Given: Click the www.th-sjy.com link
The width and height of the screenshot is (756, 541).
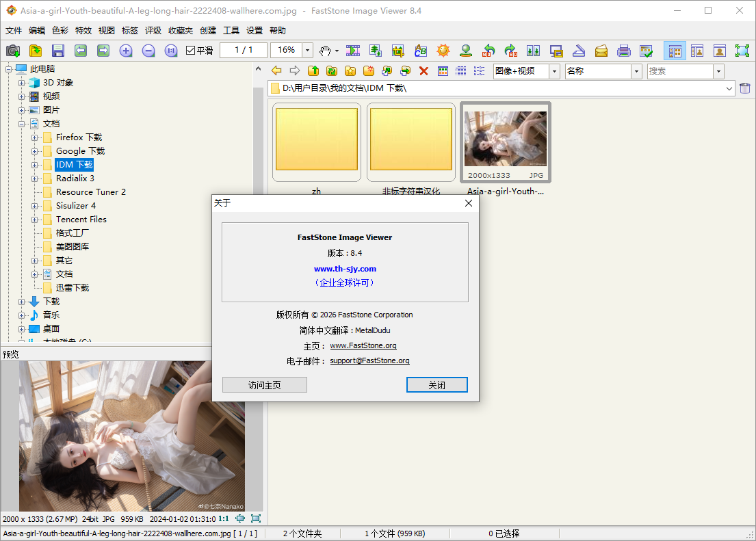Looking at the screenshot, I should pos(345,269).
